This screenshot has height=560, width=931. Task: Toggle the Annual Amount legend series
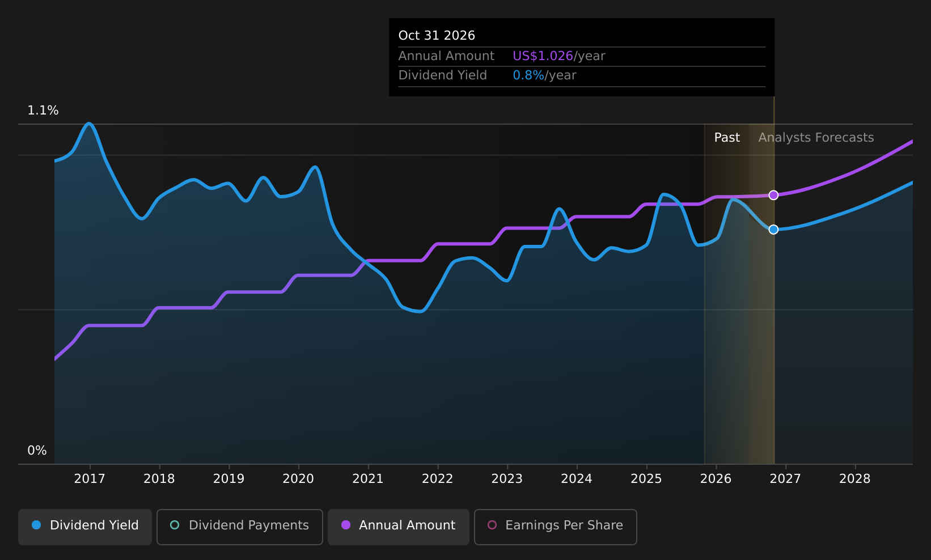[x=398, y=527]
